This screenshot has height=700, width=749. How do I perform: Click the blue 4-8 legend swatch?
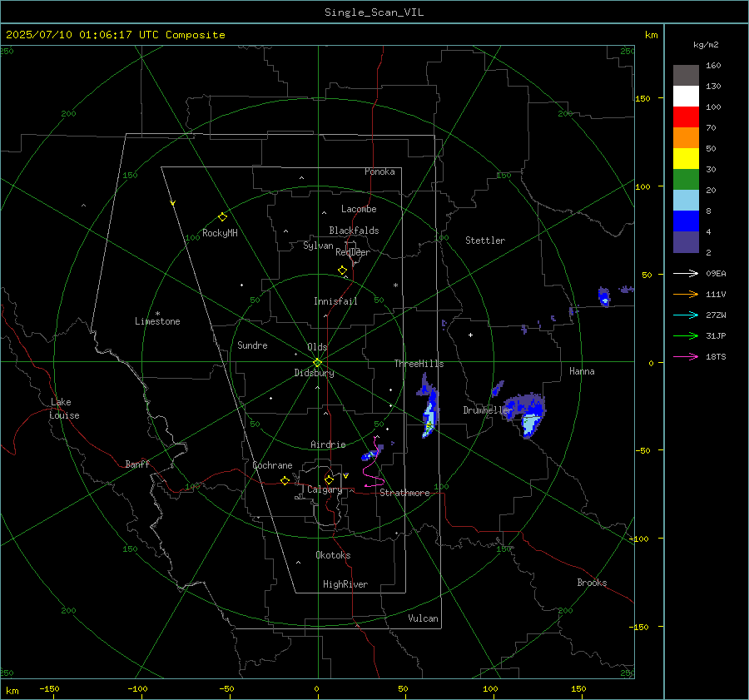coord(686,221)
